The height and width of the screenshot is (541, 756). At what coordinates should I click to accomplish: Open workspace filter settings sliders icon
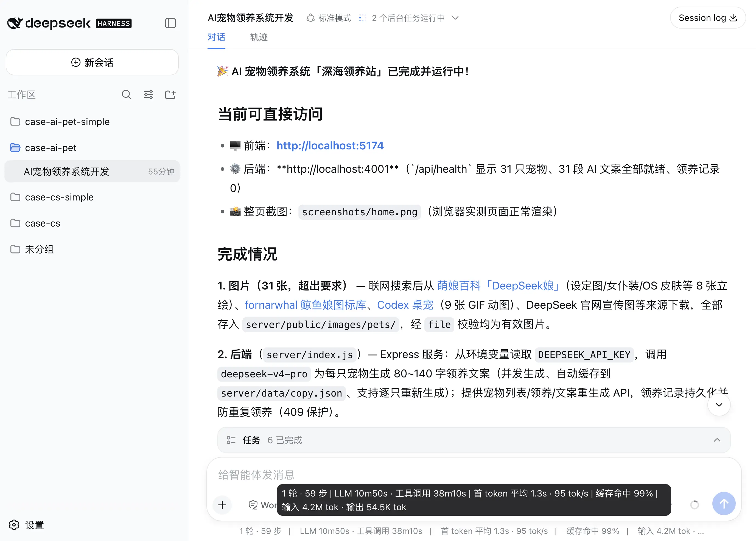(x=149, y=95)
